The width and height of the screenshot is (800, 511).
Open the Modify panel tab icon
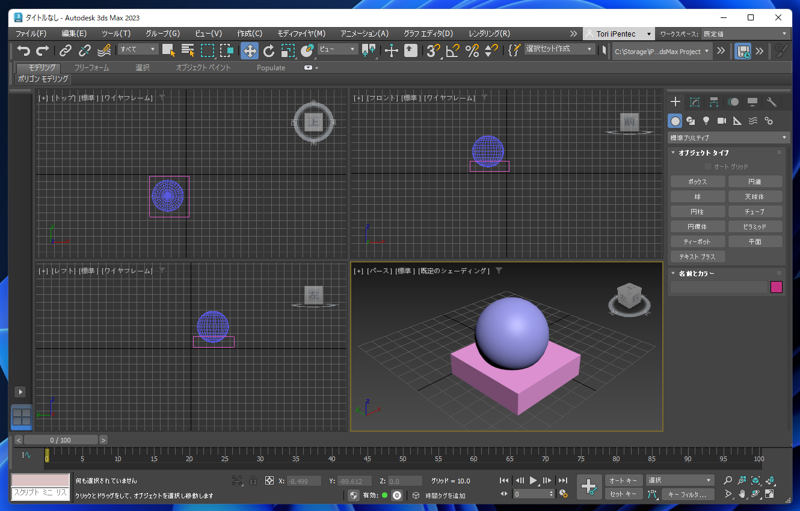coord(694,102)
